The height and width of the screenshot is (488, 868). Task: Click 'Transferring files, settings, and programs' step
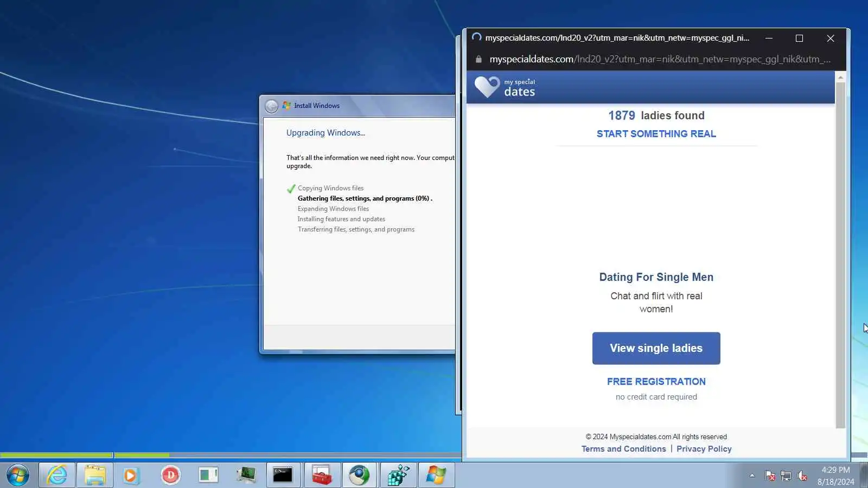tap(356, 229)
